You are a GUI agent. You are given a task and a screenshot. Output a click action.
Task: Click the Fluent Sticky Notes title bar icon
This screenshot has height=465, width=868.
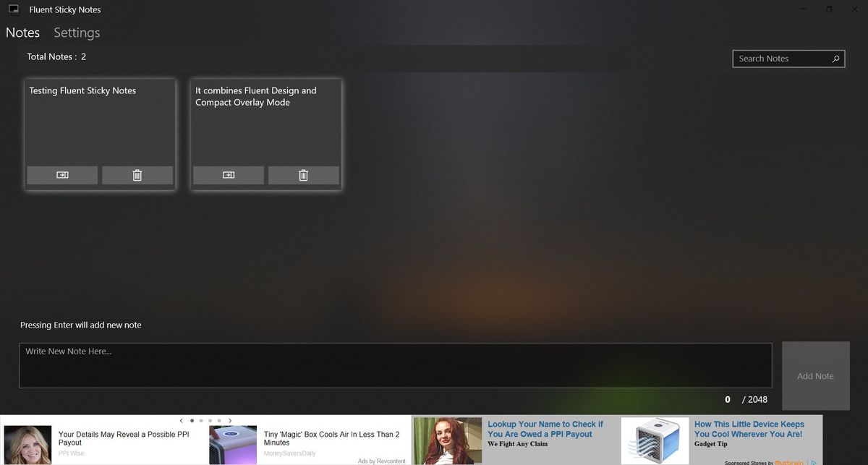[x=12, y=9]
